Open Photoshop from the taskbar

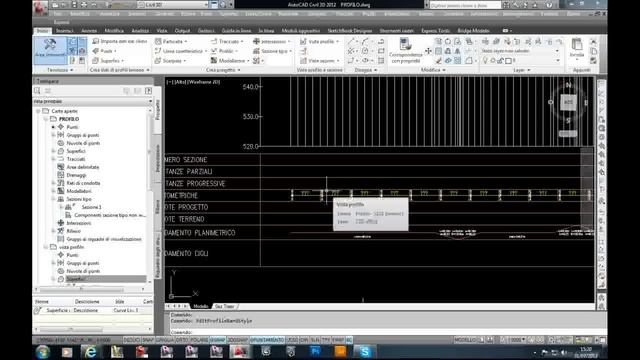click(x=315, y=351)
